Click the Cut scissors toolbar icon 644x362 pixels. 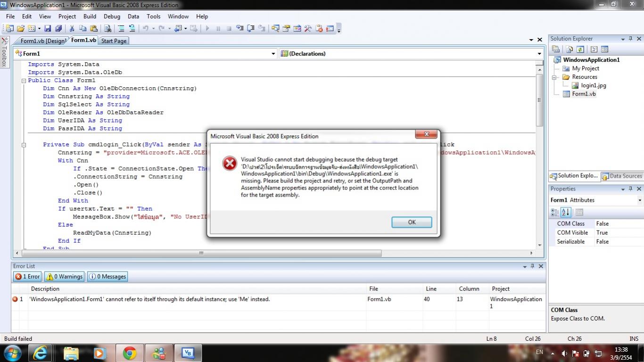coord(72,28)
